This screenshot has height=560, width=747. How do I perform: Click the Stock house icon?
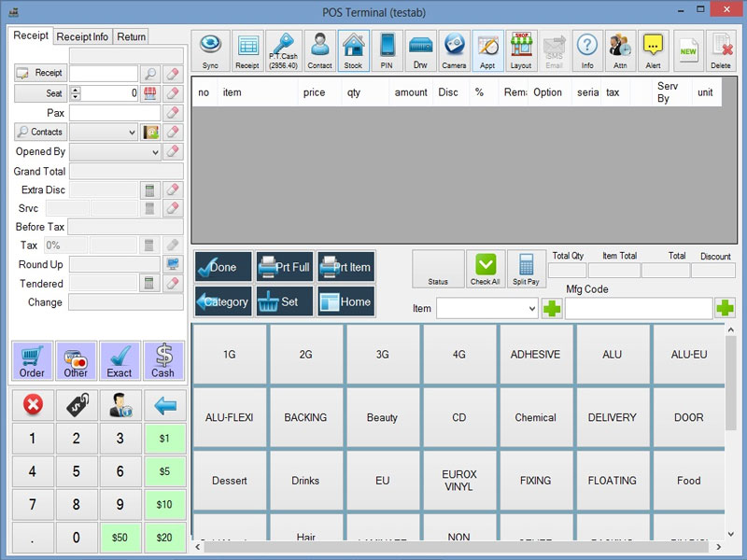pyautogui.click(x=353, y=50)
